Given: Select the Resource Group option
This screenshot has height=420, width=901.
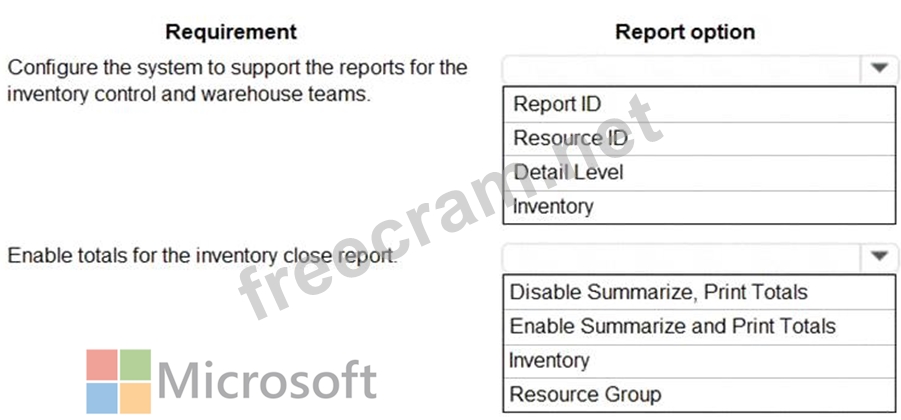Looking at the screenshot, I should coord(699,394).
